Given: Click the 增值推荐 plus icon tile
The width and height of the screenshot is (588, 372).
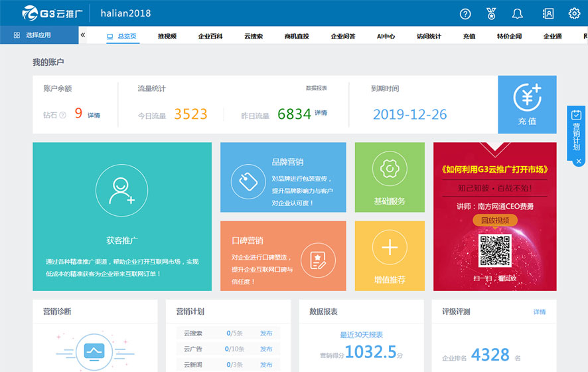Looking at the screenshot, I should coord(389,256).
